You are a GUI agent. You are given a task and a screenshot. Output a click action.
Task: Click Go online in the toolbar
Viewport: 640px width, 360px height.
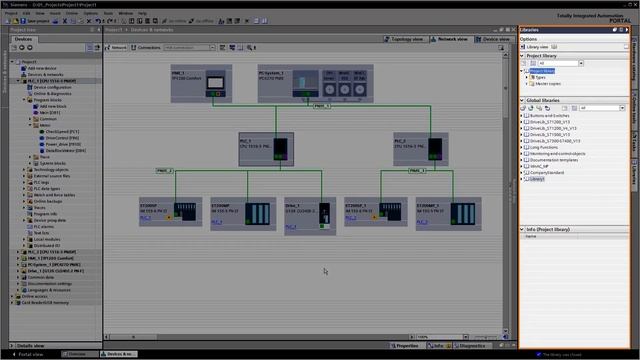[174, 21]
